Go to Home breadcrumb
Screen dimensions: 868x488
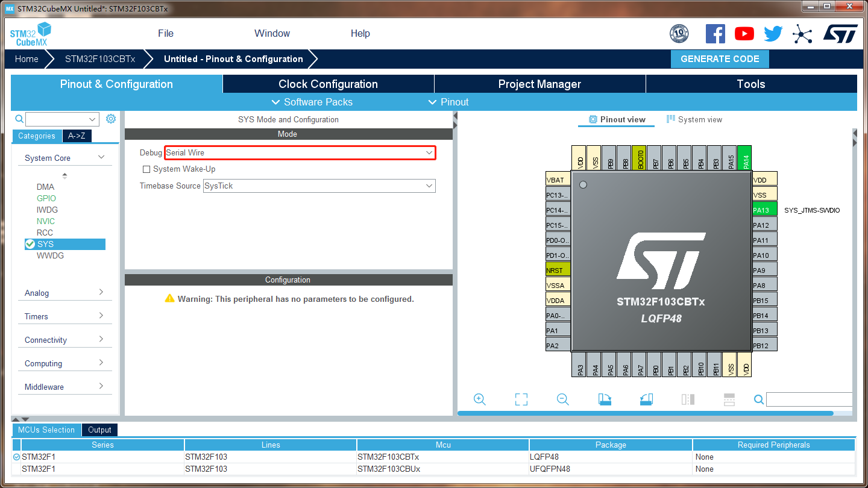pyautogui.click(x=27, y=59)
